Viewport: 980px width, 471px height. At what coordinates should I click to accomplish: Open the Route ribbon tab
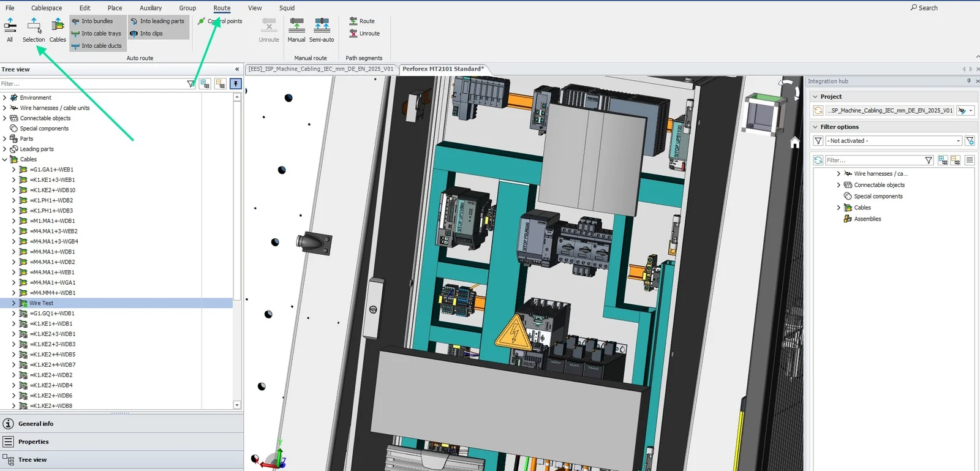pyautogui.click(x=222, y=8)
